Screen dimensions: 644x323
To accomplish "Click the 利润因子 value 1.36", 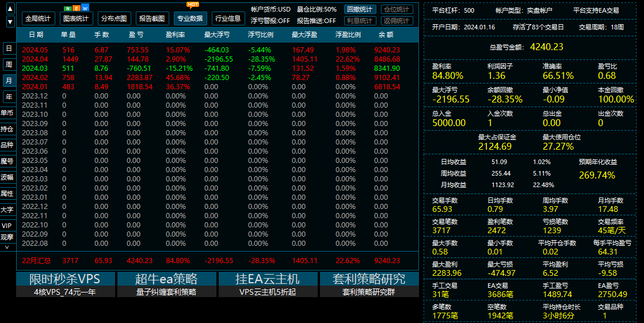I will tap(497, 75).
